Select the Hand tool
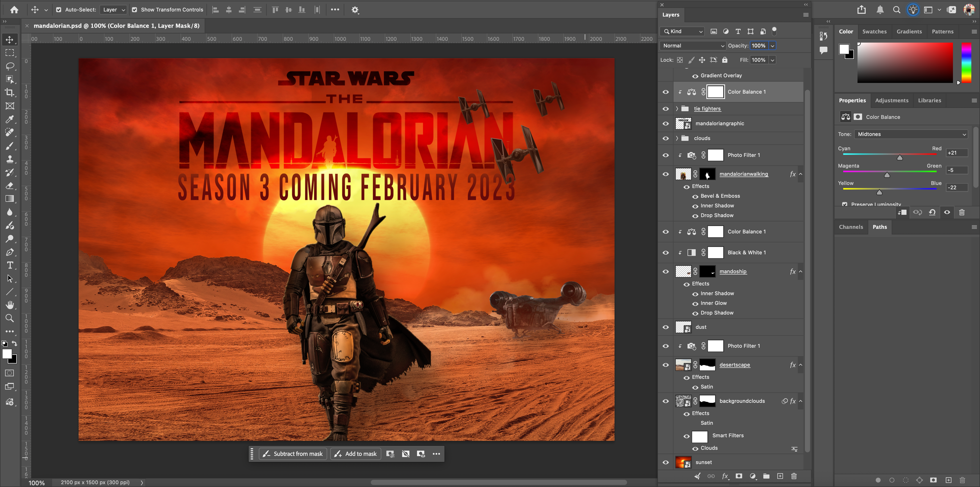Screen dimensions: 980x487 click(x=10, y=305)
